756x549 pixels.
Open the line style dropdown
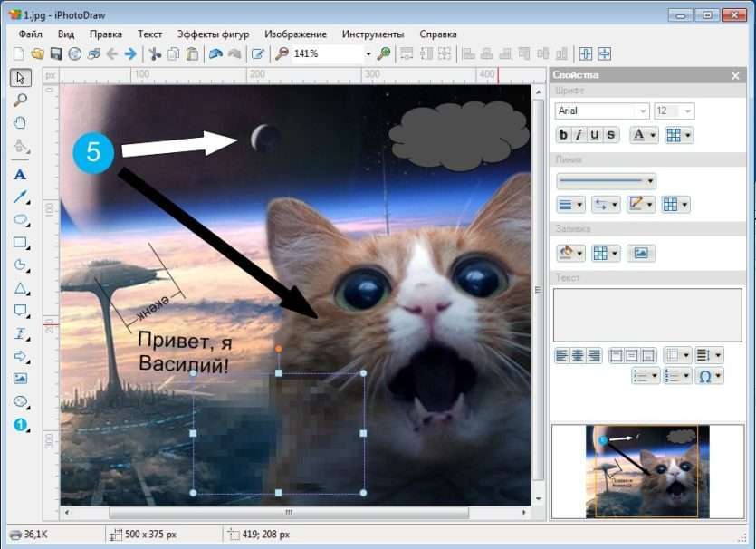606,181
